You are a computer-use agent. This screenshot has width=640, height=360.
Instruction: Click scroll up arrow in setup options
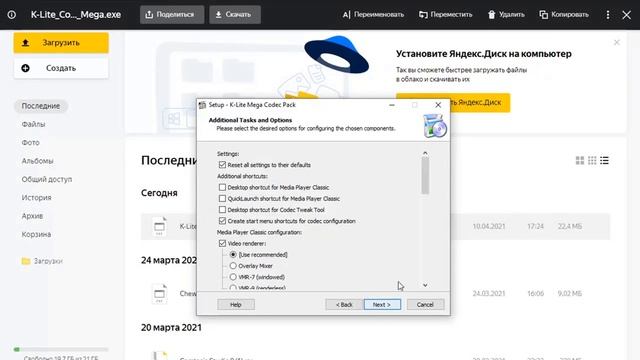[x=425, y=153]
